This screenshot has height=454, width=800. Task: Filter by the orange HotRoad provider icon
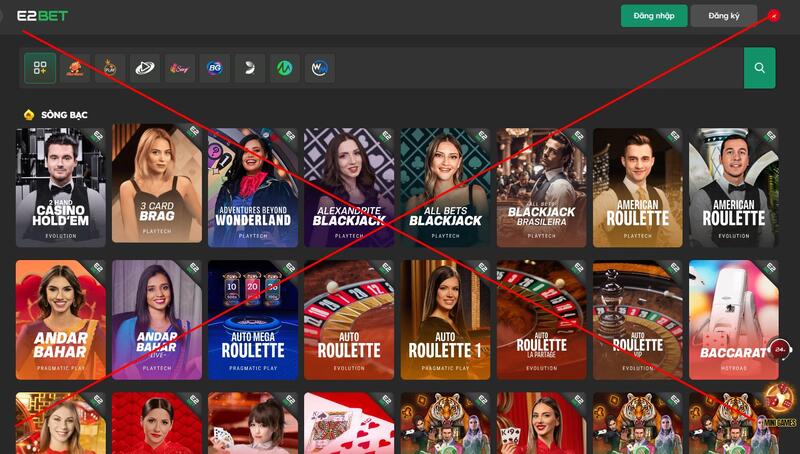tap(75, 68)
